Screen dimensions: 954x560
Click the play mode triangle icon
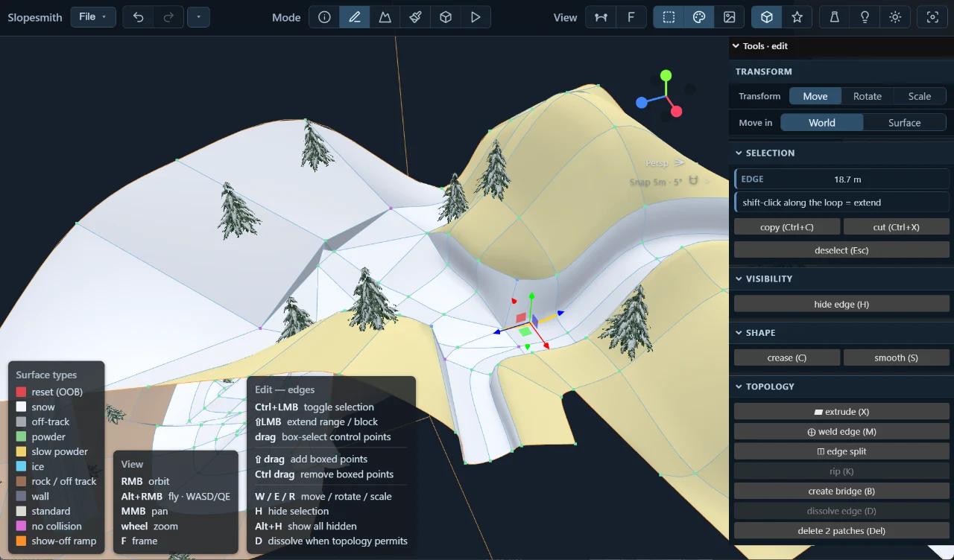coord(476,17)
